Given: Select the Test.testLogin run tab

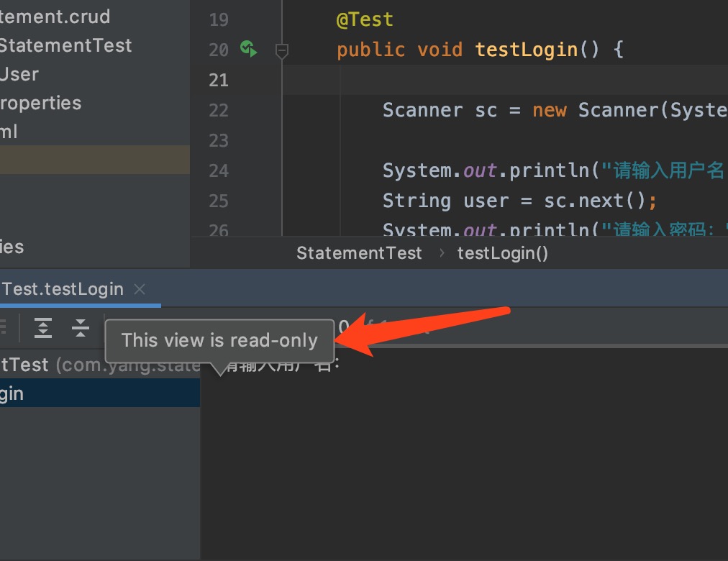Looking at the screenshot, I should pos(62,289).
